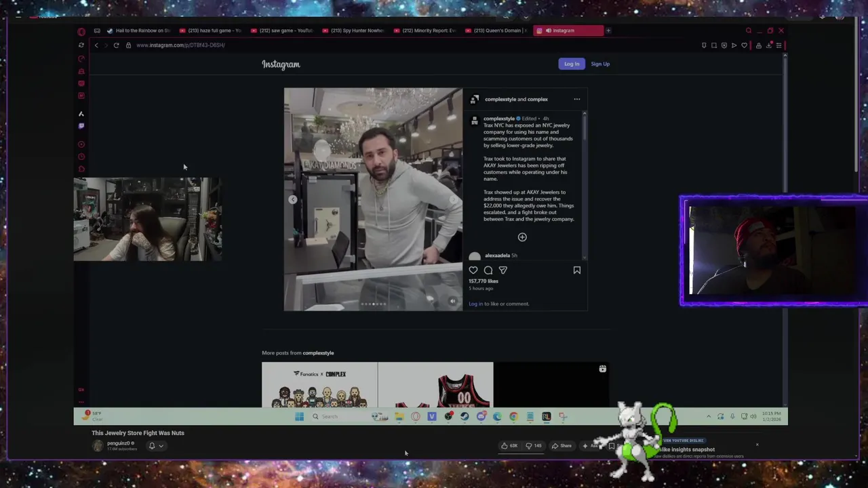This screenshot has width=868, height=488.
Task: Select the active Instagram browser tab
Action: (x=568, y=30)
